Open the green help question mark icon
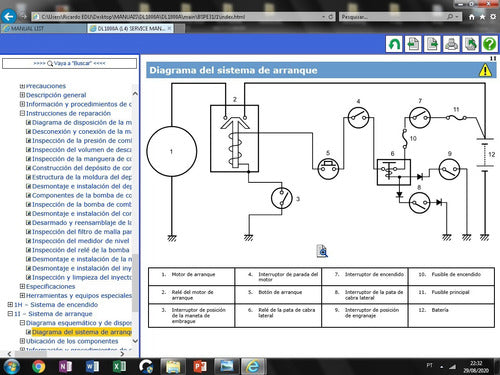The height and width of the screenshot is (375, 500). click(x=490, y=44)
